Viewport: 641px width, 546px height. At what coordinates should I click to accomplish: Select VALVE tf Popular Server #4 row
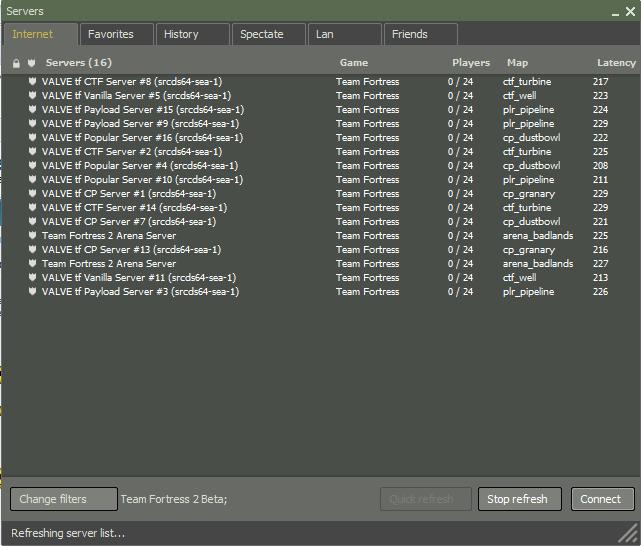tap(320, 165)
